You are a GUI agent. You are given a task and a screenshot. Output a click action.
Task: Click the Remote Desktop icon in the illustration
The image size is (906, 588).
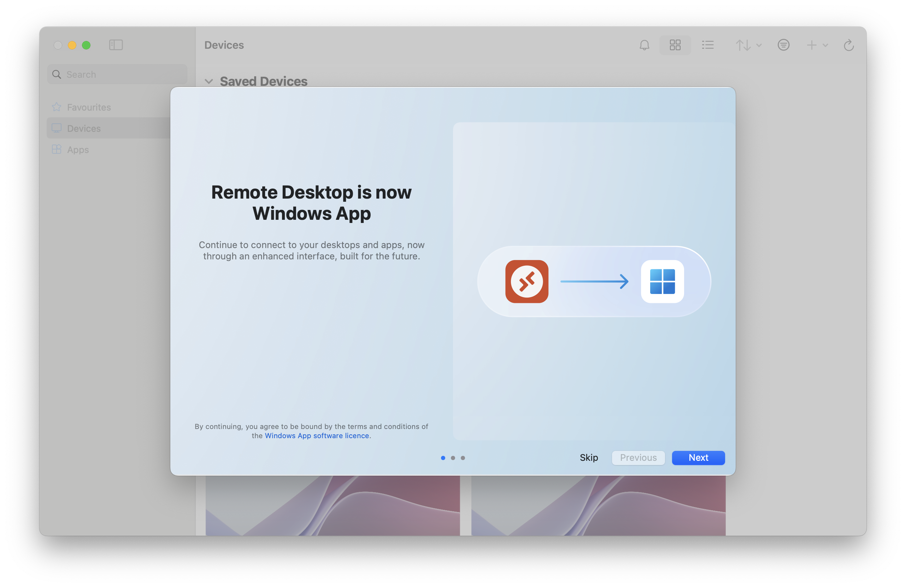coord(527,282)
